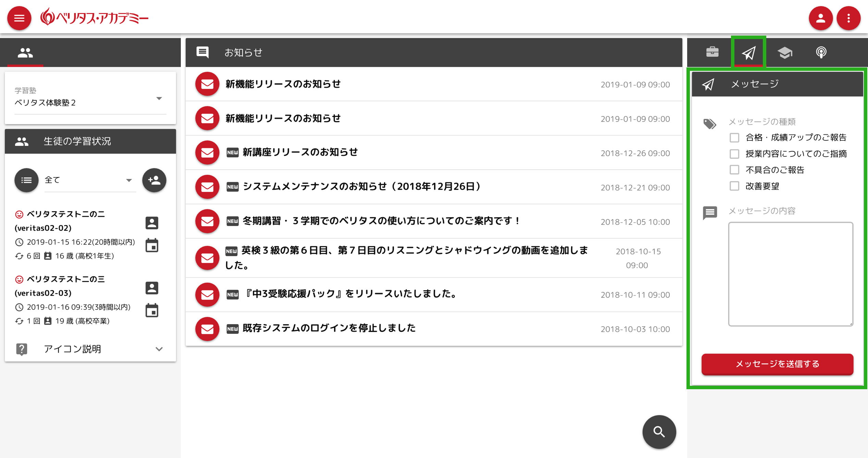Click smiley face icon of veritas02-02
This screenshot has width=868, height=458.
coord(19,215)
